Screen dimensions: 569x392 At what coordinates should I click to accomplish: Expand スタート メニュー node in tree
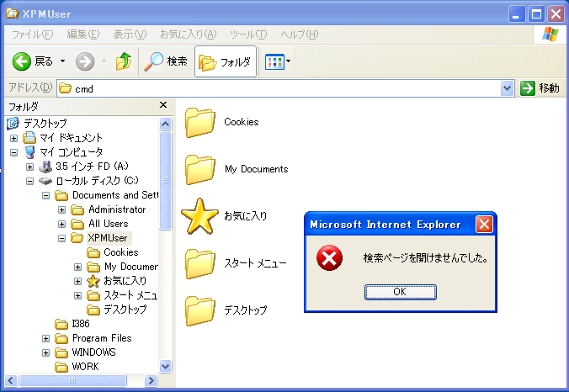77,296
